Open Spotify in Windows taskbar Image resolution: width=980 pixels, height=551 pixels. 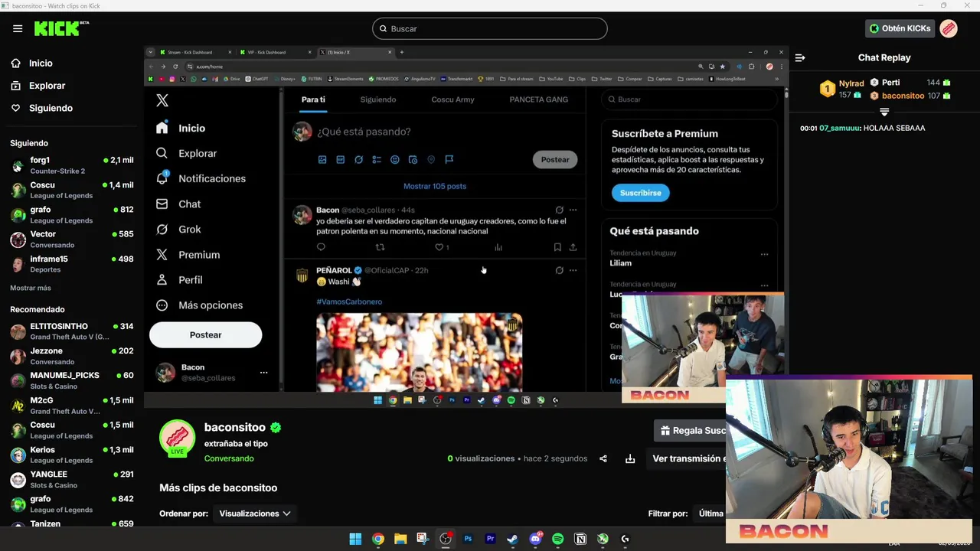click(x=557, y=539)
